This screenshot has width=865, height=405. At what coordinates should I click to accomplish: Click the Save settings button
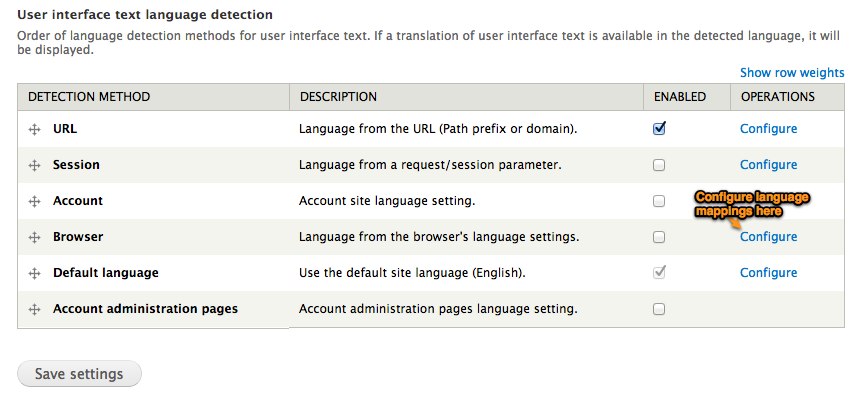[x=79, y=374]
